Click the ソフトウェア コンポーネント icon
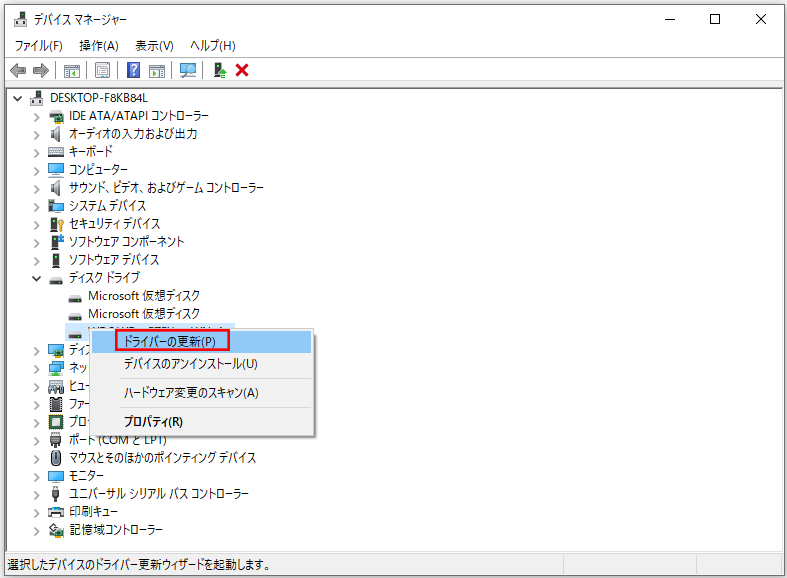 [x=57, y=242]
